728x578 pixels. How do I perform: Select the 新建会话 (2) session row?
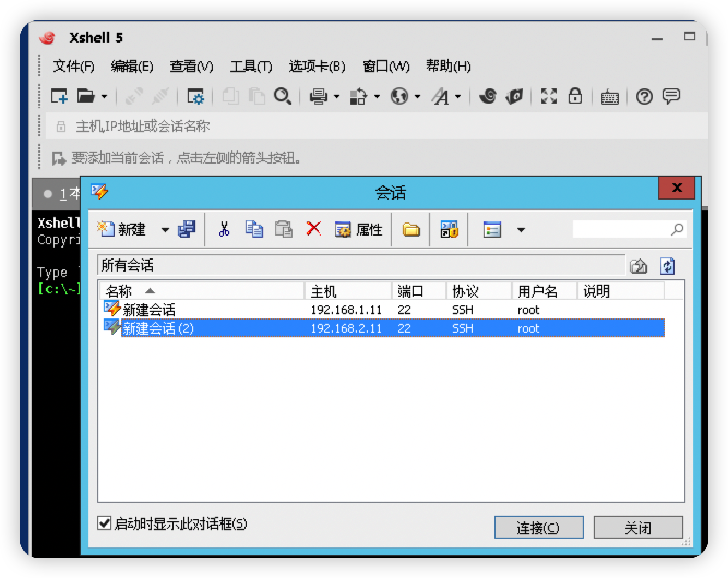[x=384, y=328]
